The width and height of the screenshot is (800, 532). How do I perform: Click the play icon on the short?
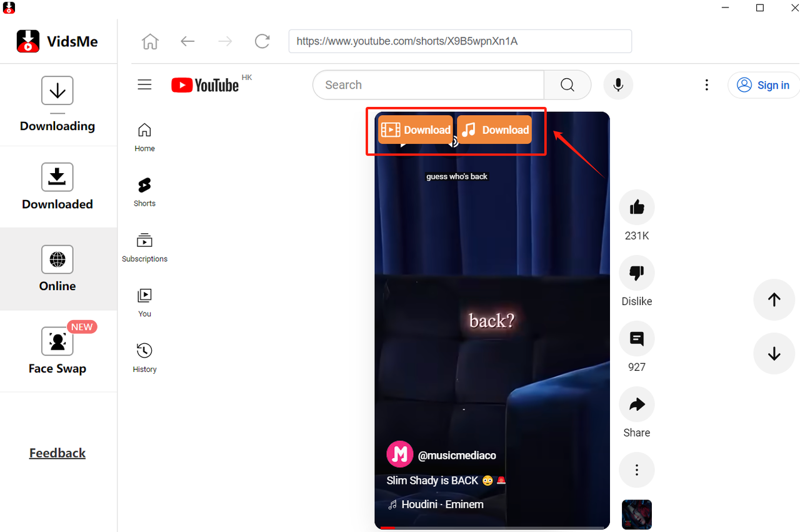coord(404,144)
